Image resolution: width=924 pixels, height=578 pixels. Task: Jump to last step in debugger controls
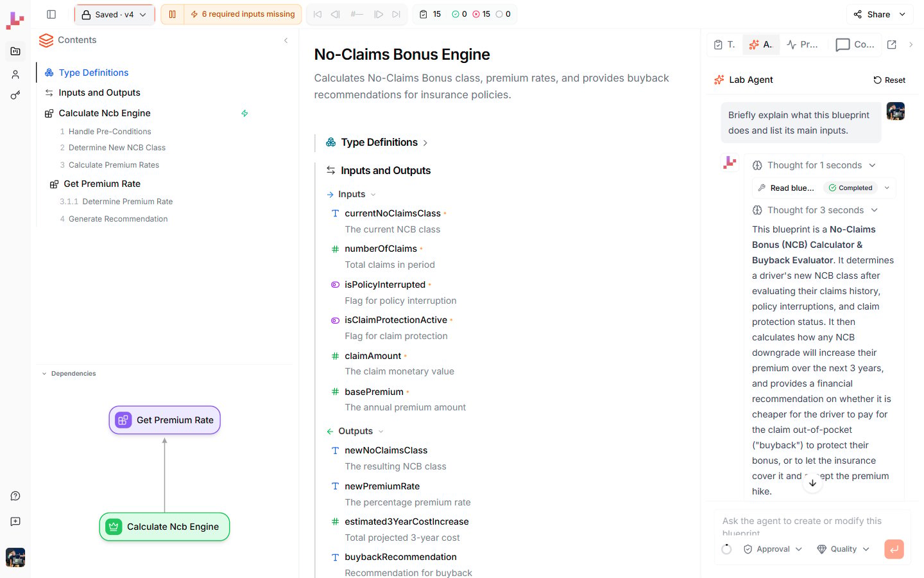pos(397,14)
